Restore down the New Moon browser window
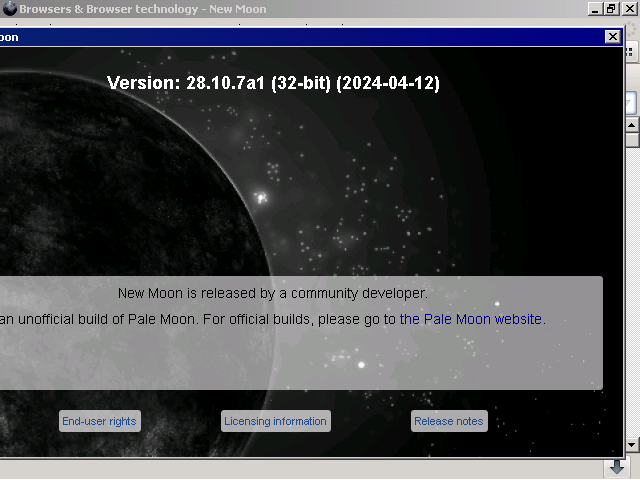This screenshot has width=640, height=480. tap(611, 9)
